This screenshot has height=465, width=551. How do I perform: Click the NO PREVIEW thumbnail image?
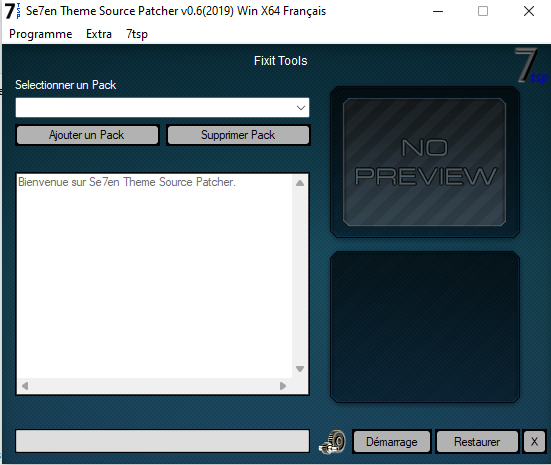coord(424,162)
